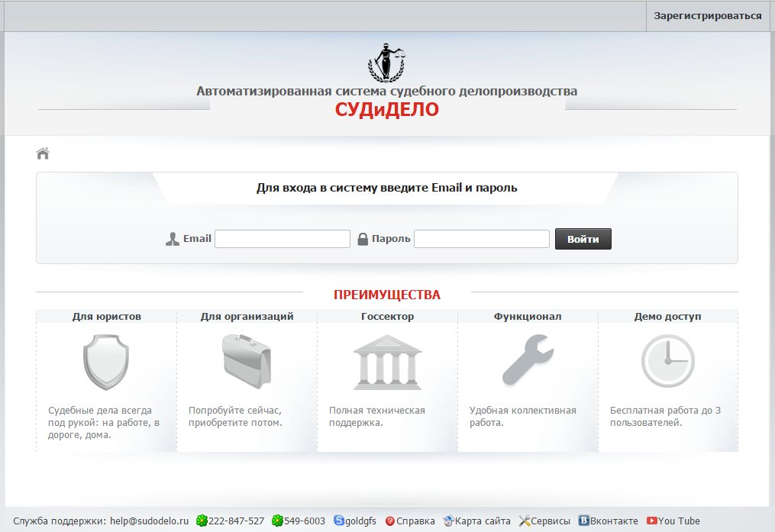The height and width of the screenshot is (532, 775).
Task: Open the Для организаций tab heading
Action: [247, 316]
